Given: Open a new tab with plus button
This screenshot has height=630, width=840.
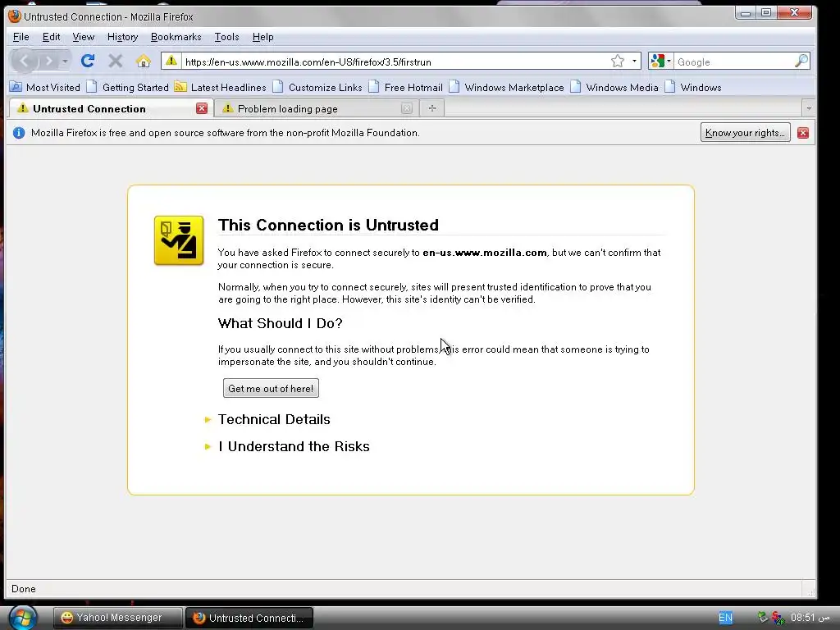Looking at the screenshot, I should [x=432, y=109].
